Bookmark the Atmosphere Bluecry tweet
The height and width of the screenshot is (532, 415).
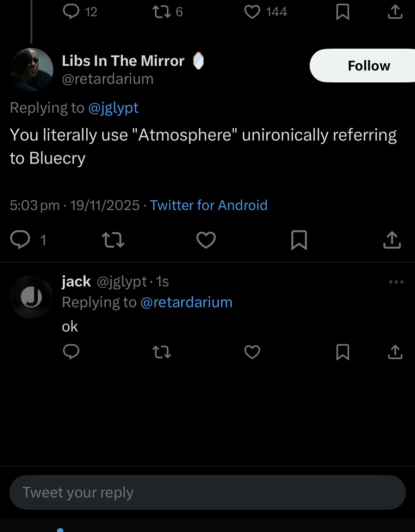[x=299, y=240]
